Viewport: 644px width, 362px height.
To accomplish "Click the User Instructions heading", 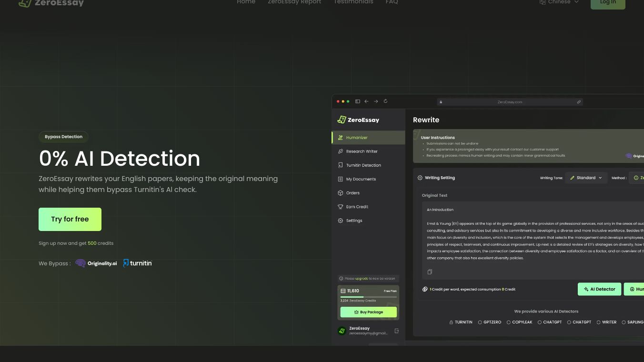I will [x=438, y=138].
